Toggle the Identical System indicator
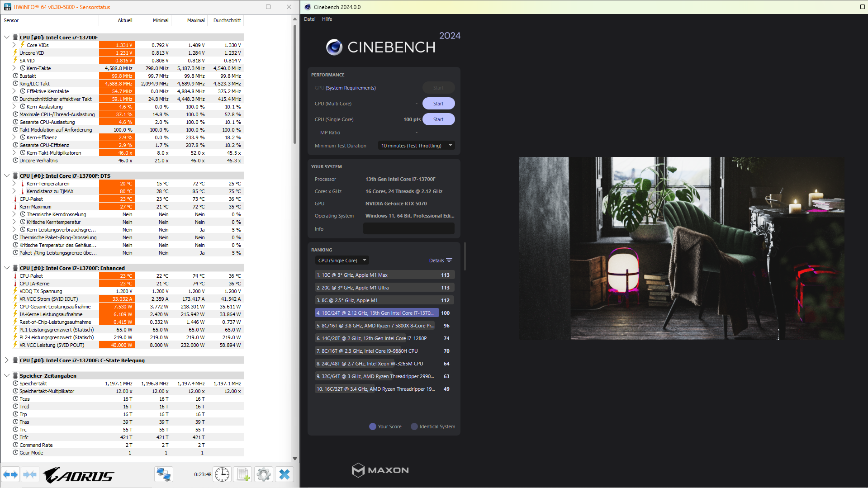 coord(414,426)
